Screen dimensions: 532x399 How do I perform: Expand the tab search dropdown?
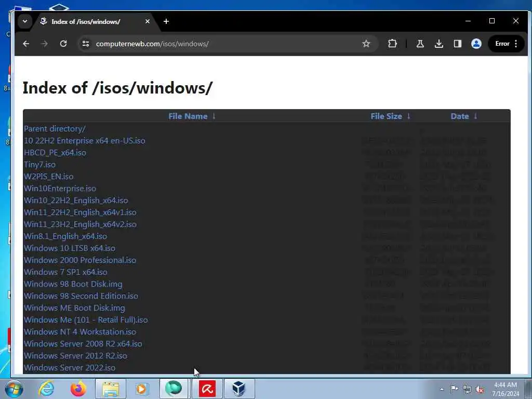pos(25,21)
